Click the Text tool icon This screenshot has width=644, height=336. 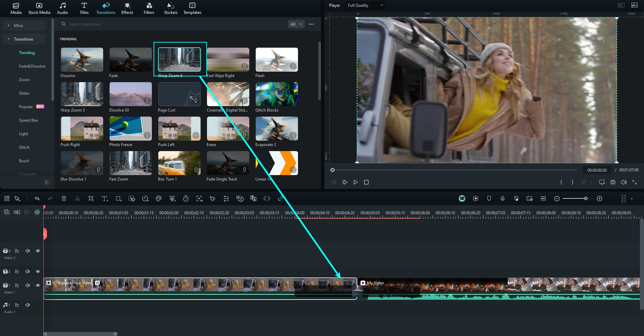click(x=105, y=199)
